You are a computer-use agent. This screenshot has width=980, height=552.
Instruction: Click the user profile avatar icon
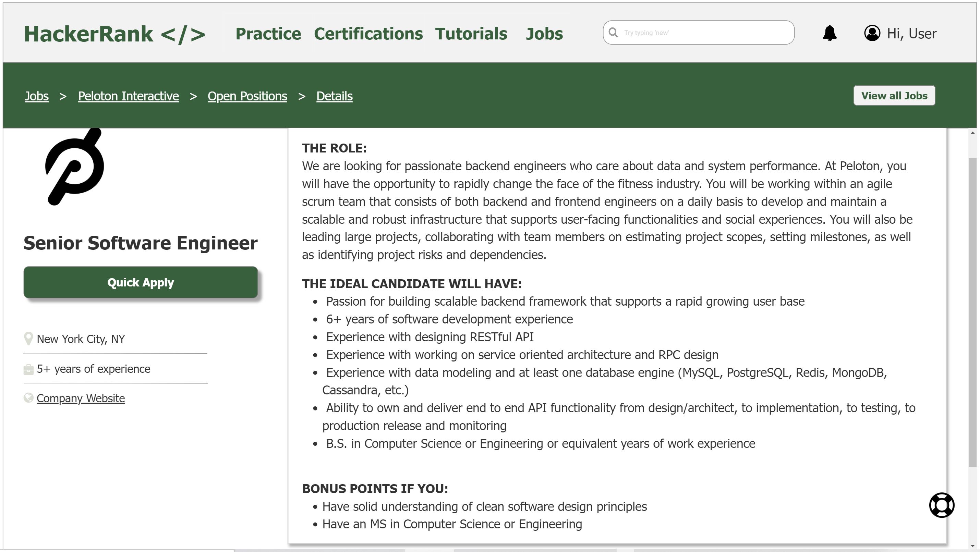click(872, 33)
